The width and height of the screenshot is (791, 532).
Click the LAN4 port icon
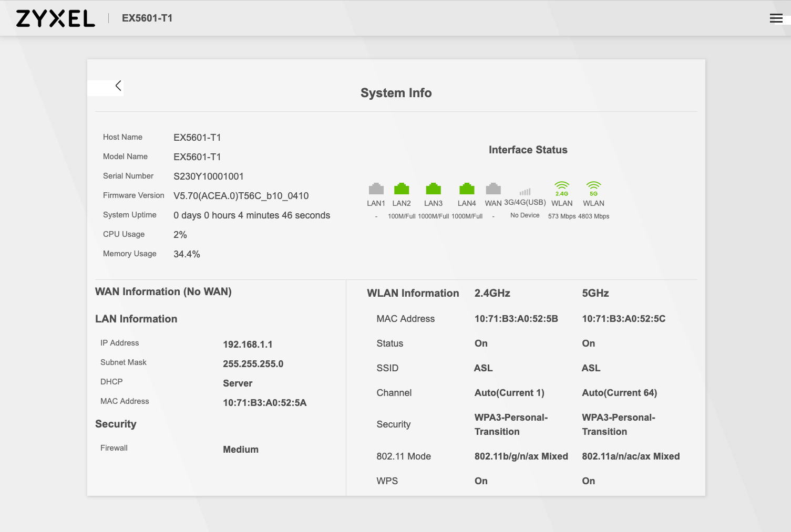[467, 189]
